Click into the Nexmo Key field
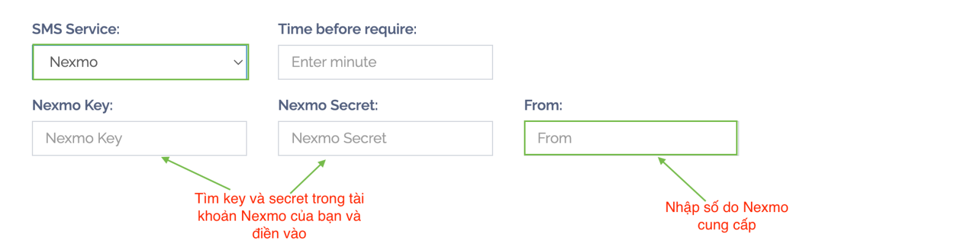Image resolution: width=980 pixels, height=247 pixels. coord(140,138)
